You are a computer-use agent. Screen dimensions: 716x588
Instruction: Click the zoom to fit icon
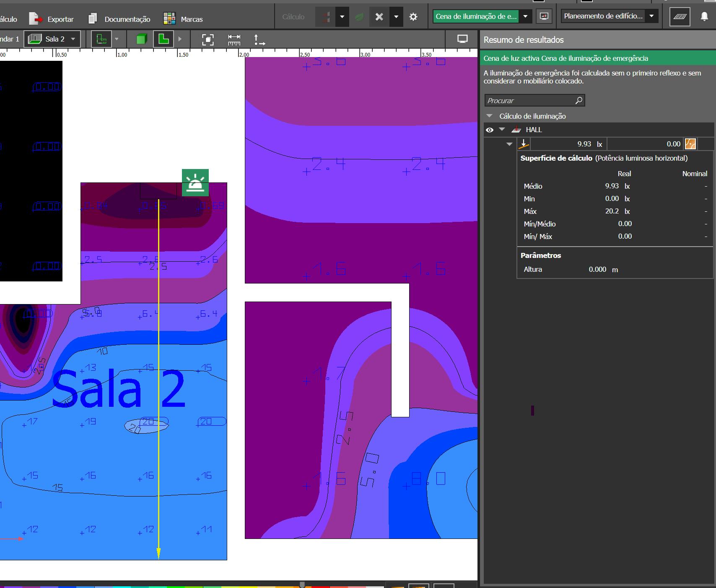coord(208,39)
